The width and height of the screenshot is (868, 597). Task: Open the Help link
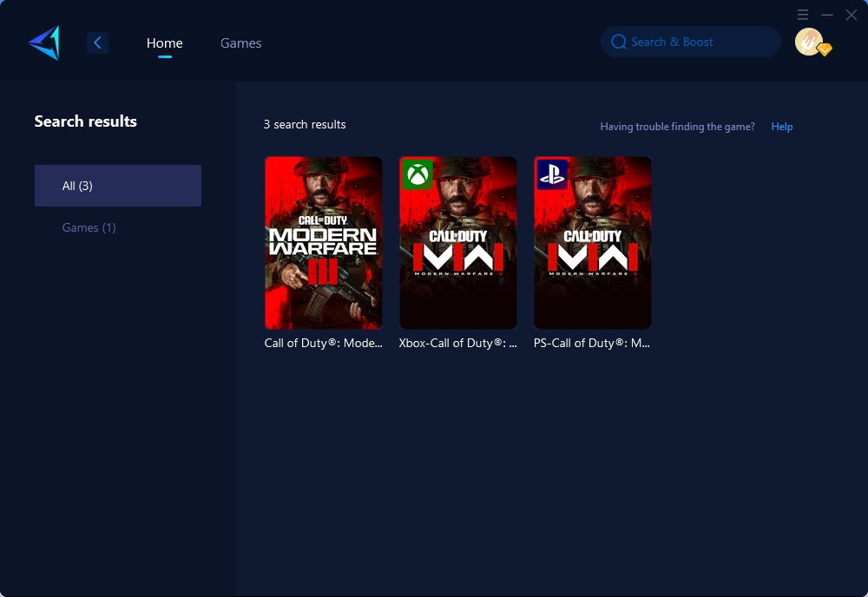pyautogui.click(x=782, y=127)
